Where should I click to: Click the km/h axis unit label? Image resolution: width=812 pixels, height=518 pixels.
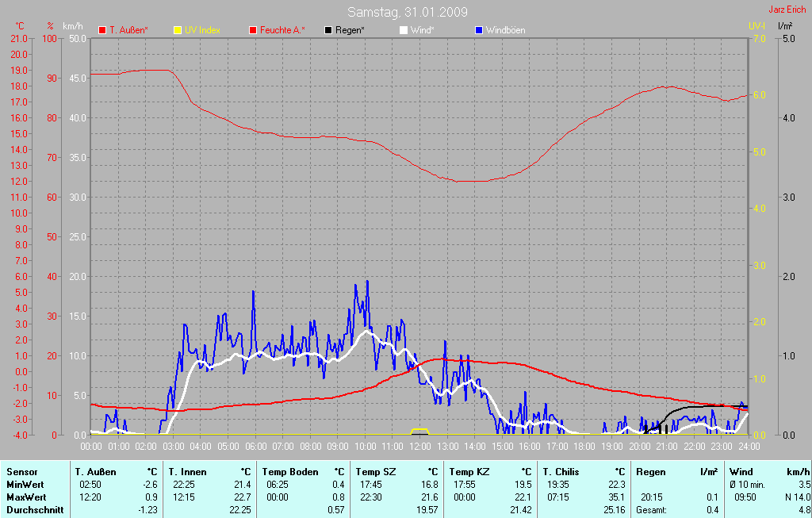(73, 26)
